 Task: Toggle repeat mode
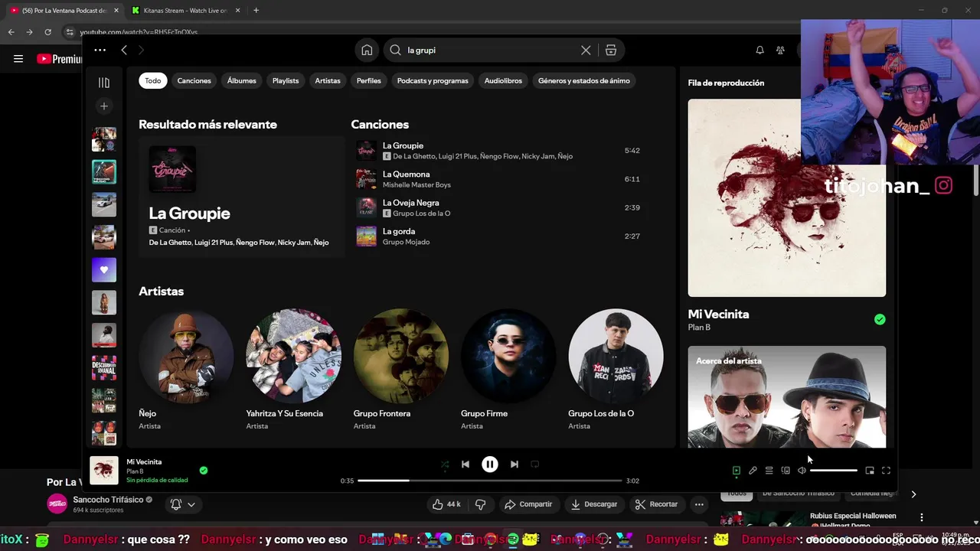pyautogui.click(x=535, y=464)
